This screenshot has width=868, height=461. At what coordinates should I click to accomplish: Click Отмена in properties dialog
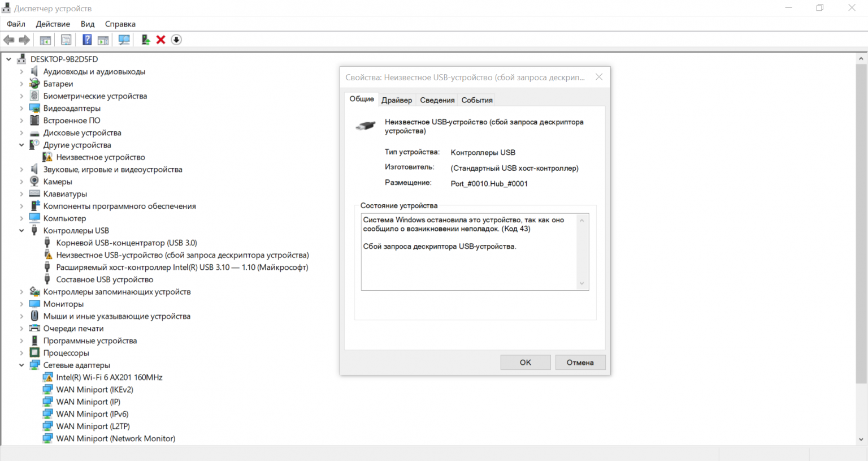point(580,363)
